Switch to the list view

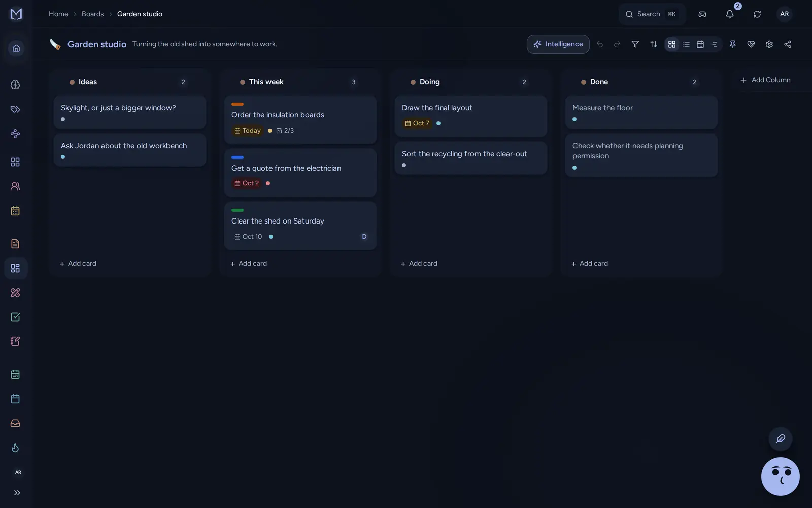(686, 44)
